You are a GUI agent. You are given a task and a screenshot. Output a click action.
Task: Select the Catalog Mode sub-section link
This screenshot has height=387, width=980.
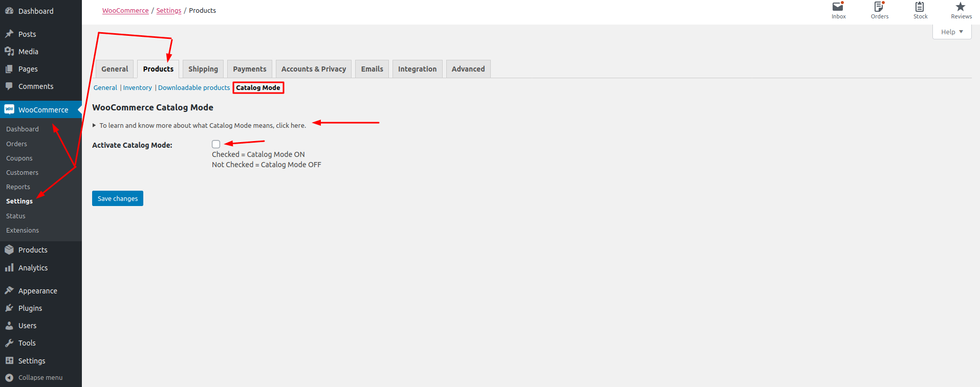coord(258,87)
